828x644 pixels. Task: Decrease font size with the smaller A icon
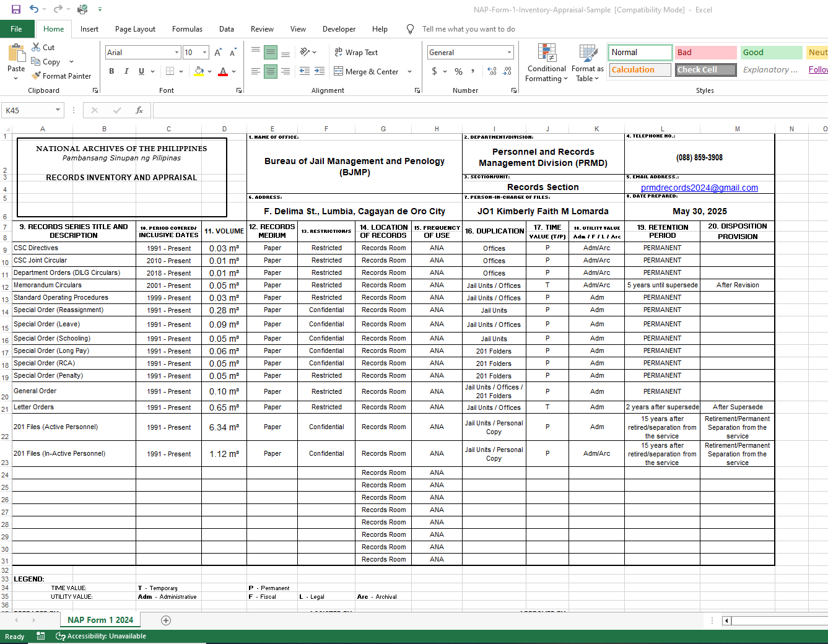[233, 53]
